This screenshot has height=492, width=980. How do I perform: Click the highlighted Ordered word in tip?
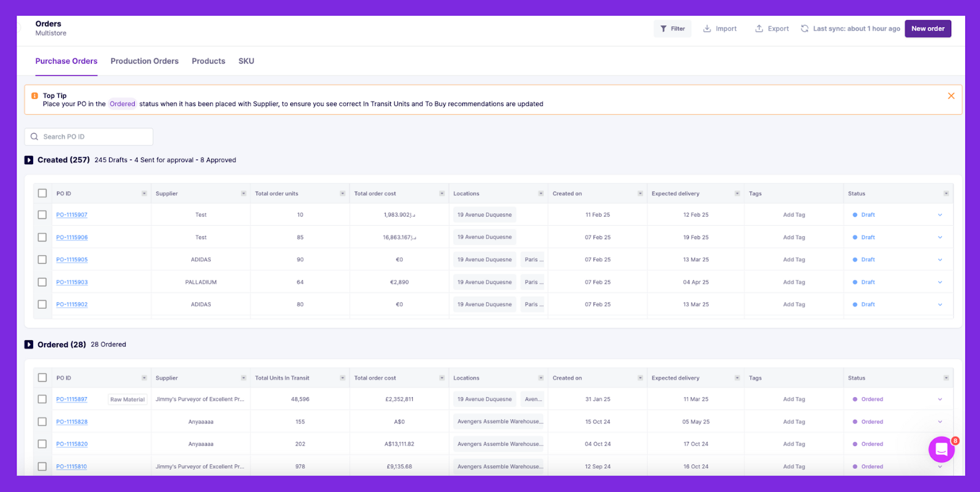pos(123,104)
